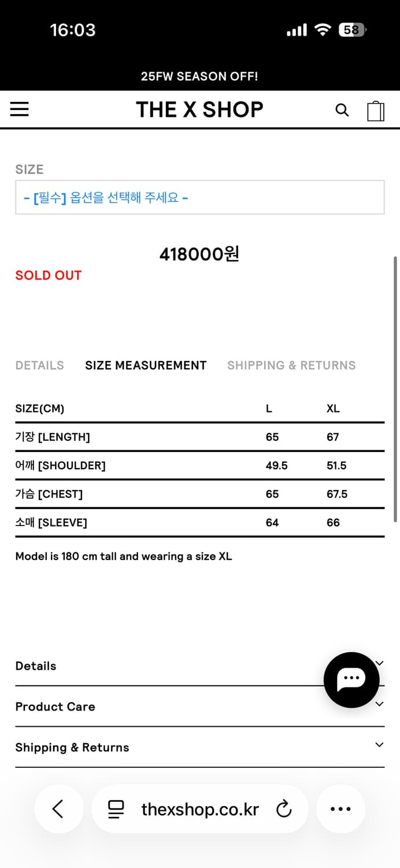Click the THE X SHOP logo
Image resolution: width=400 pixels, height=868 pixels.
coord(200,109)
